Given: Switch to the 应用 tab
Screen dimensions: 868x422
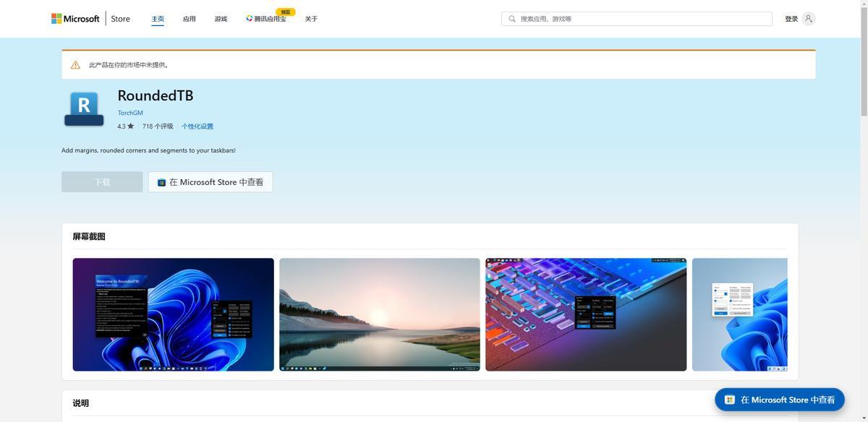Looking at the screenshot, I should click(190, 19).
